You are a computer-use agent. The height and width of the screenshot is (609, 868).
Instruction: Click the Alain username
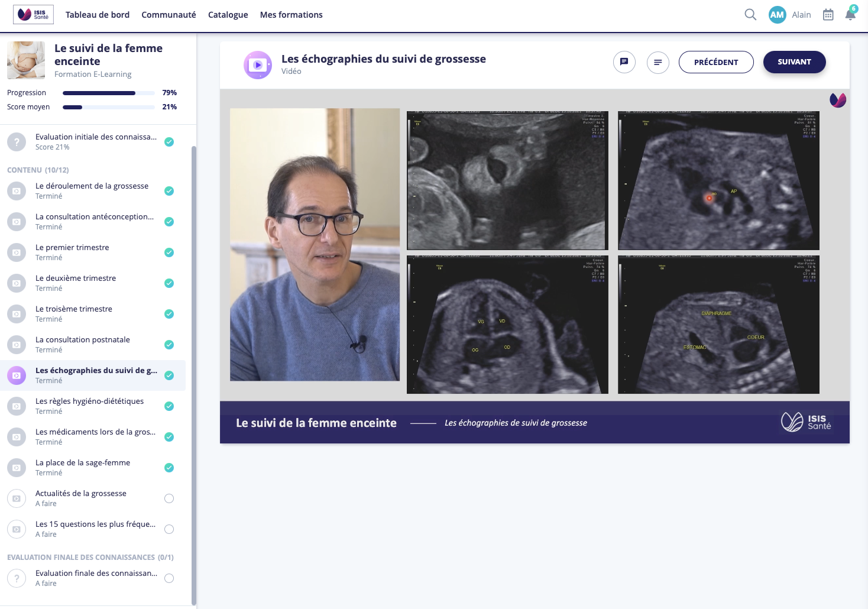801,15
